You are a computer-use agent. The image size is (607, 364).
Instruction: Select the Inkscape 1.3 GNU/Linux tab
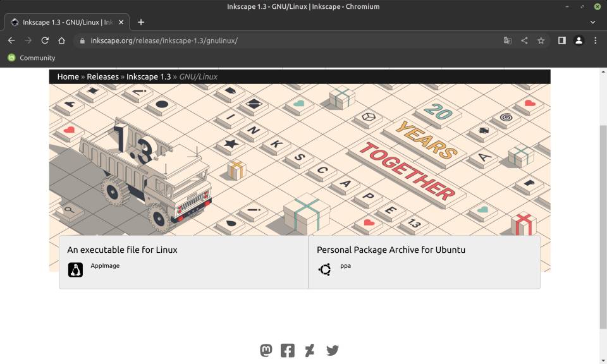[67, 22]
